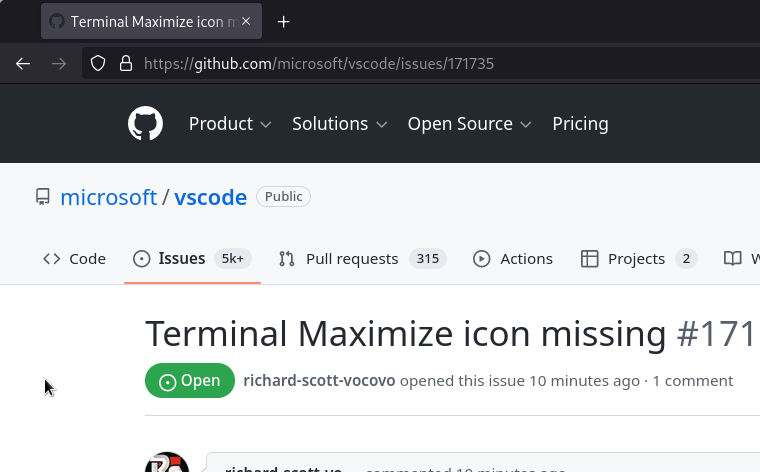Go to the Actions tab
The height and width of the screenshot is (472, 760).
513,259
